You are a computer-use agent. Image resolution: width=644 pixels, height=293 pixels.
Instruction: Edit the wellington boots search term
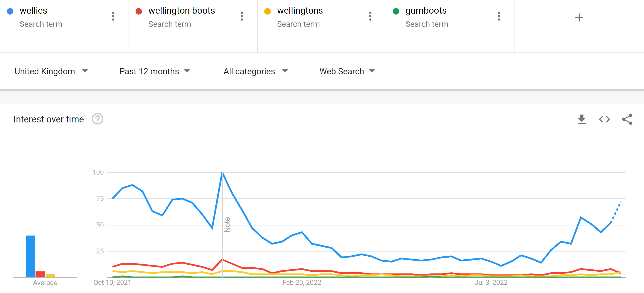point(182,11)
